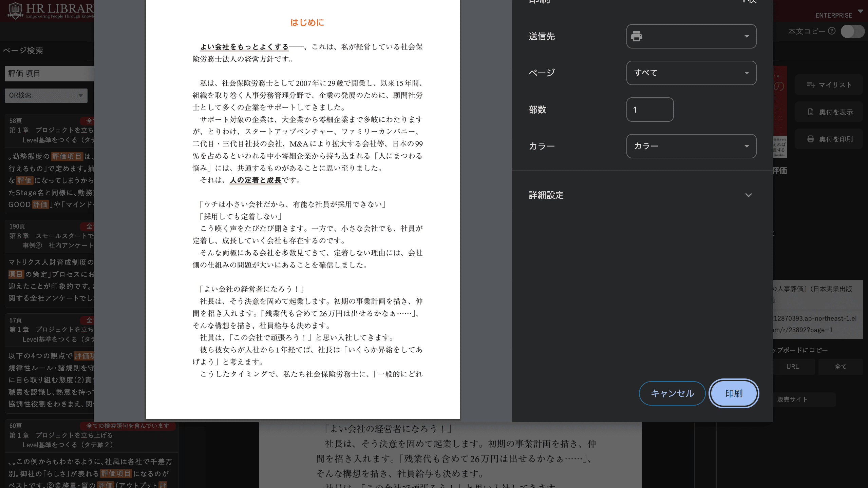This screenshot has height=488, width=868.
Task: Click the 奥付を印刷 printer icon button
Action: 811,139
